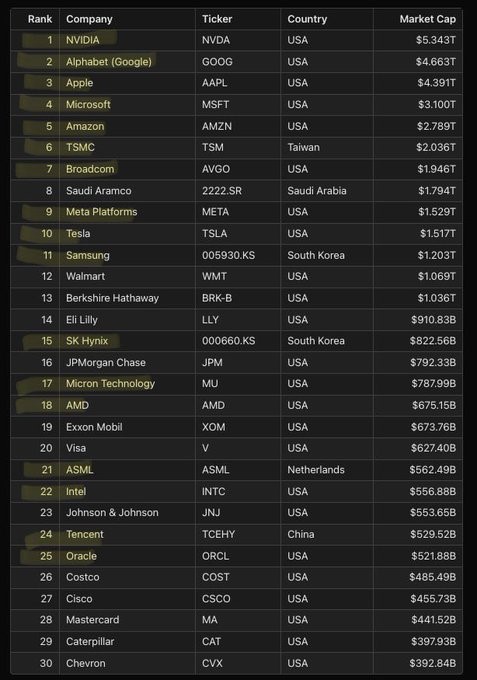477x680 pixels.
Task: Select the CVX ticker for Chevron
Action: point(212,664)
